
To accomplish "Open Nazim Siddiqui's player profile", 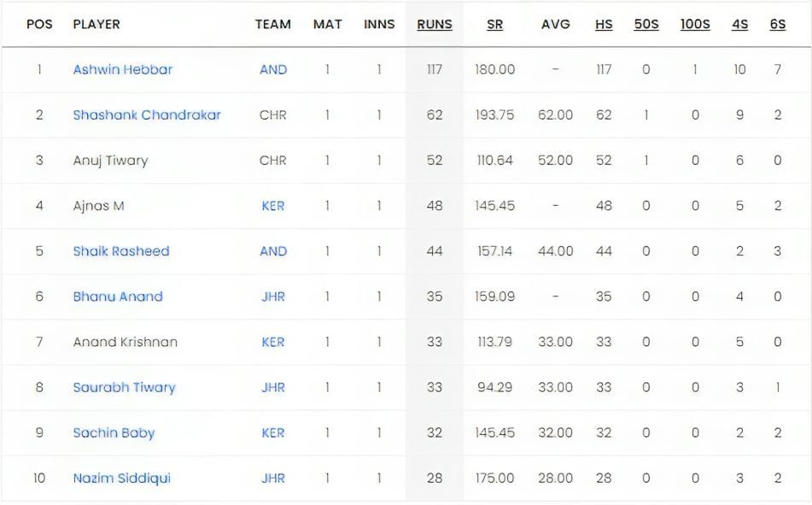I will click(x=121, y=478).
